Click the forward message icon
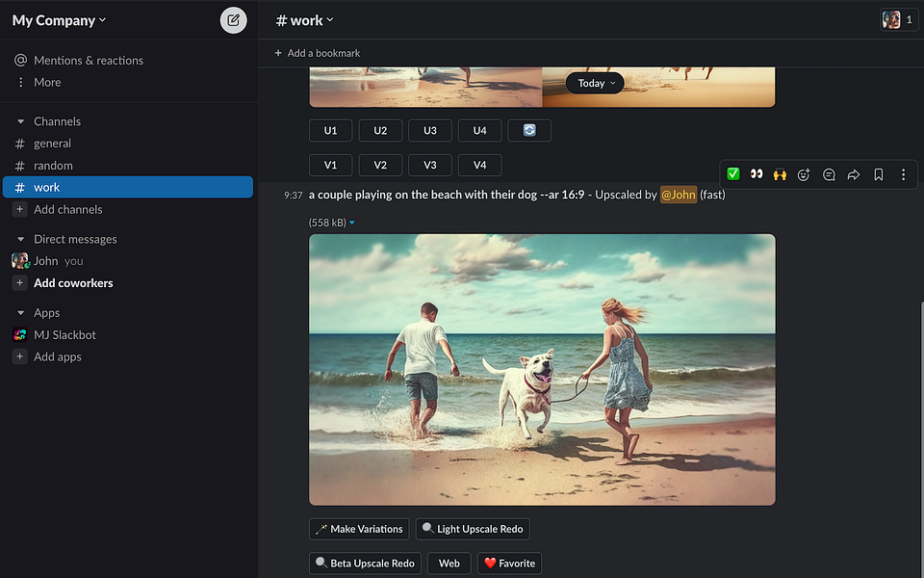Image resolution: width=924 pixels, height=578 pixels. tap(854, 174)
